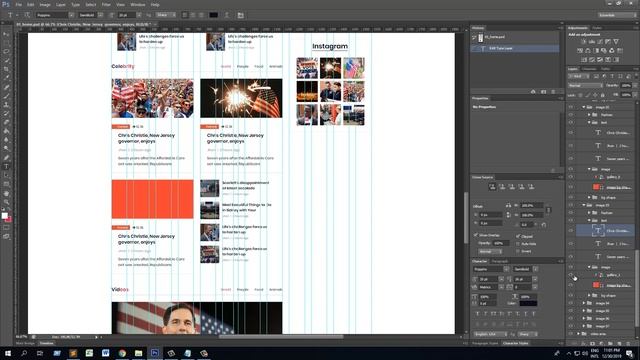Add a Hue/Saturation adjustment

point(580,51)
